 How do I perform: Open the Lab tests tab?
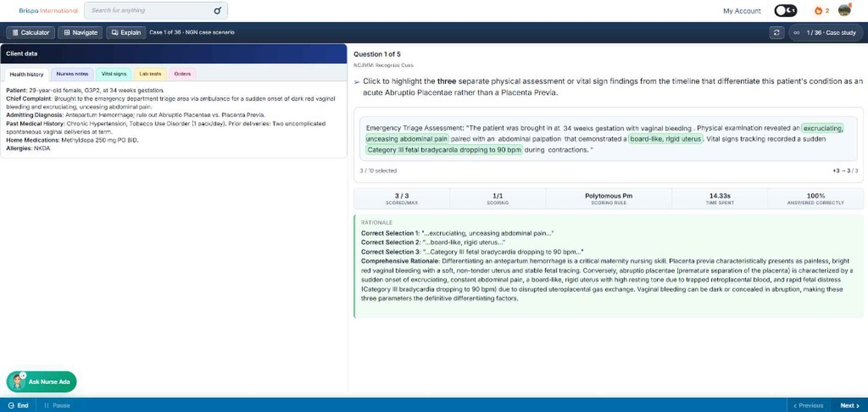tap(150, 74)
